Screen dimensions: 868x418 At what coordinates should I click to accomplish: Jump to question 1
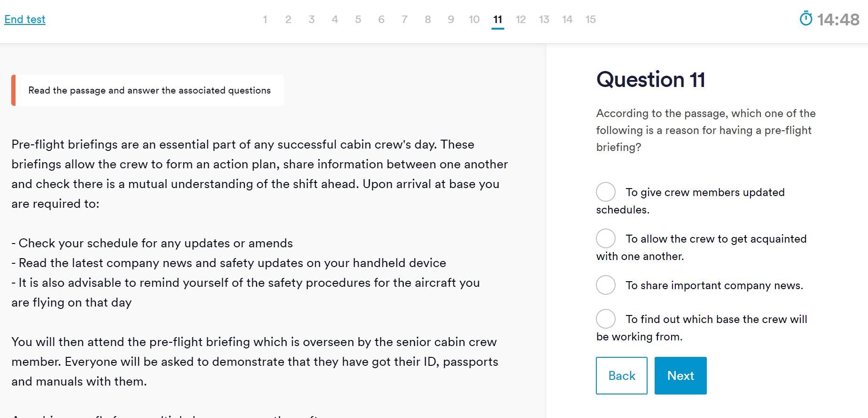pos(265,19)
